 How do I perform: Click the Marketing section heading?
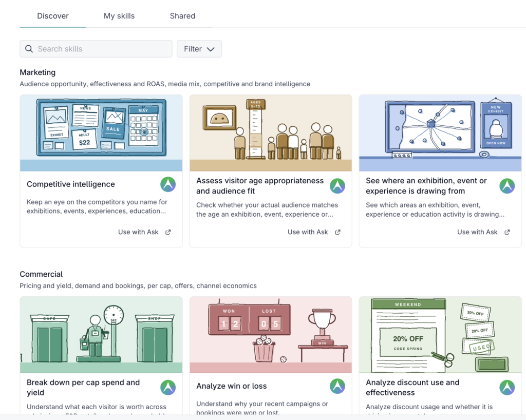click(x=37, y=72)
